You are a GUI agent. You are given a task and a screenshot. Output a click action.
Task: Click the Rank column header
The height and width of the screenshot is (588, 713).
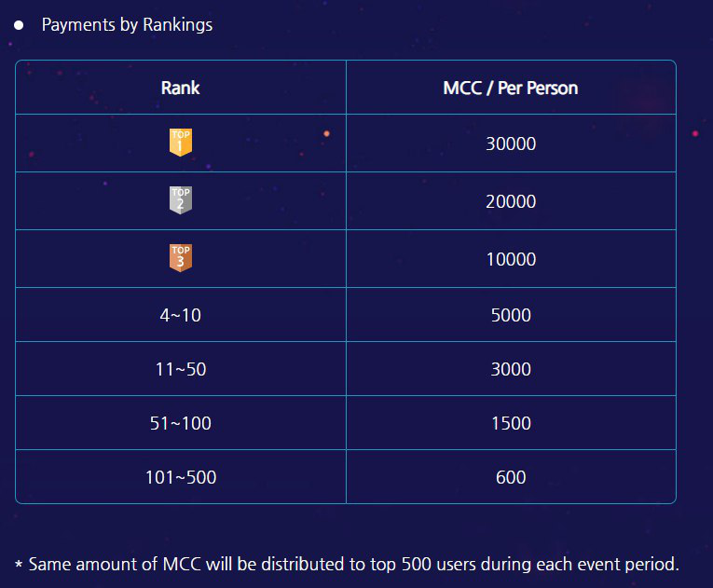coord(181,88)
